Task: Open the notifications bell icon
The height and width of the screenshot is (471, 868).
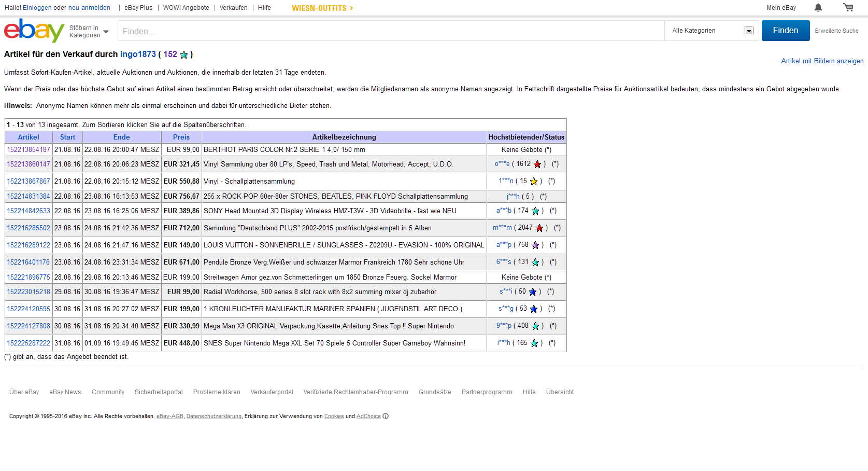Action: [818, 8]
